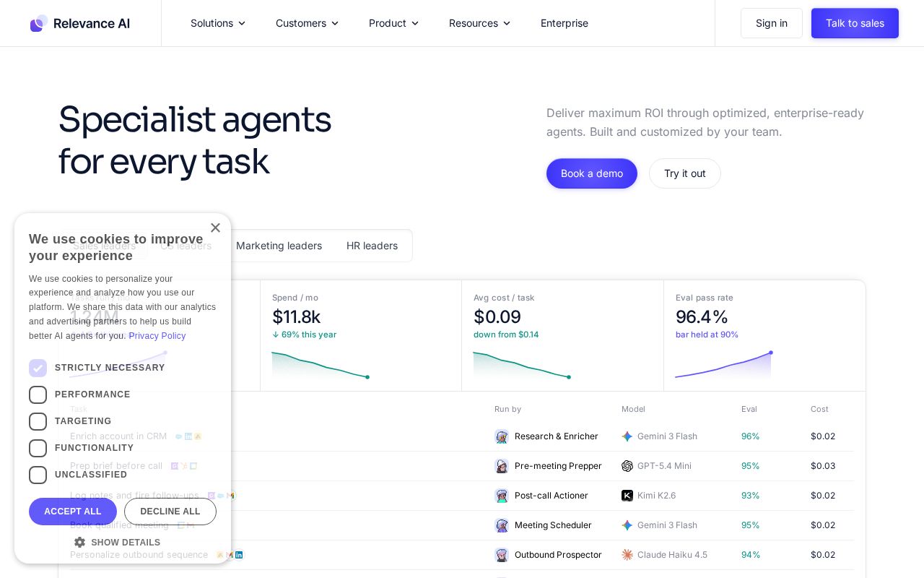Click the Avg cost / task trend chart
Image resolution: width=924 pixels, height=578 pixels.
[522, 366]
